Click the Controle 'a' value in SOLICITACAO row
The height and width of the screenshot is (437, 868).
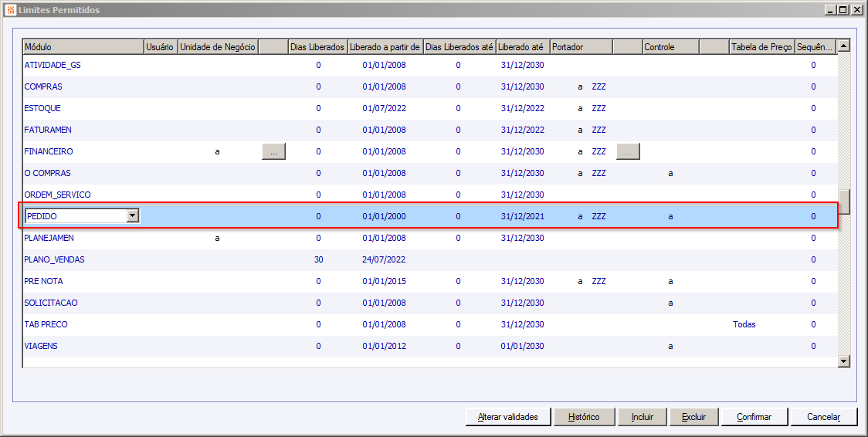(x=670, y=303)
